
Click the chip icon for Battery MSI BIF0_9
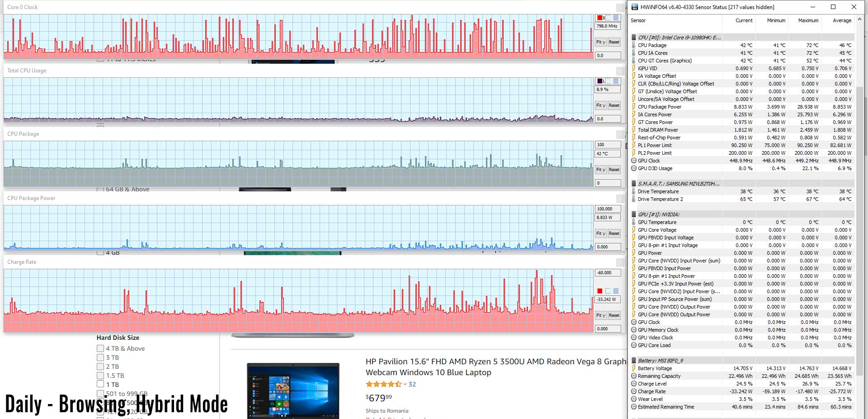(x=634, y=361)
